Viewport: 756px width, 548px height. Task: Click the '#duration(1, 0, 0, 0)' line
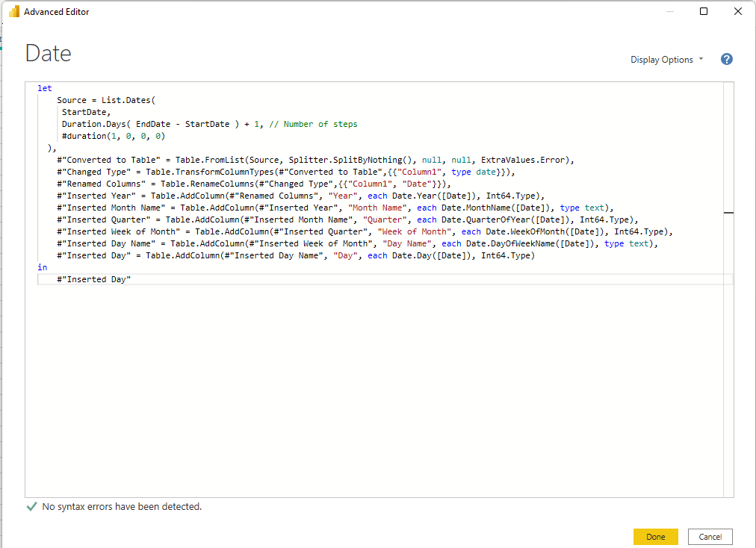114,136
